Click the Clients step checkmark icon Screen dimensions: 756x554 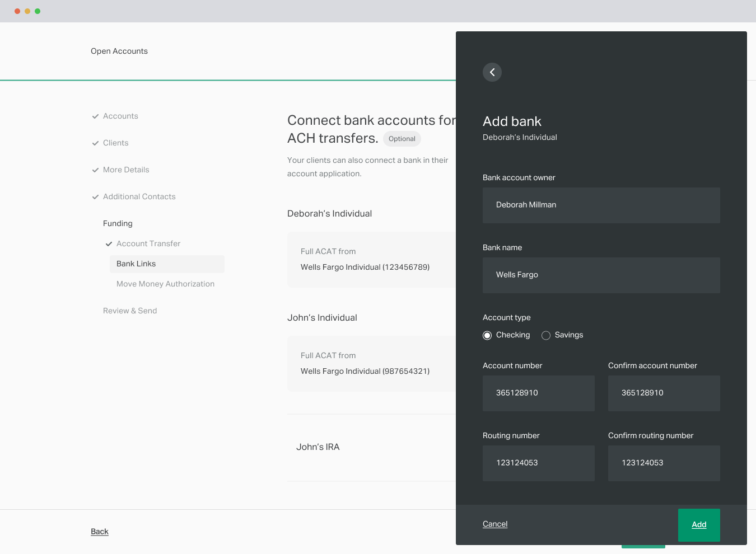point(95,143)
